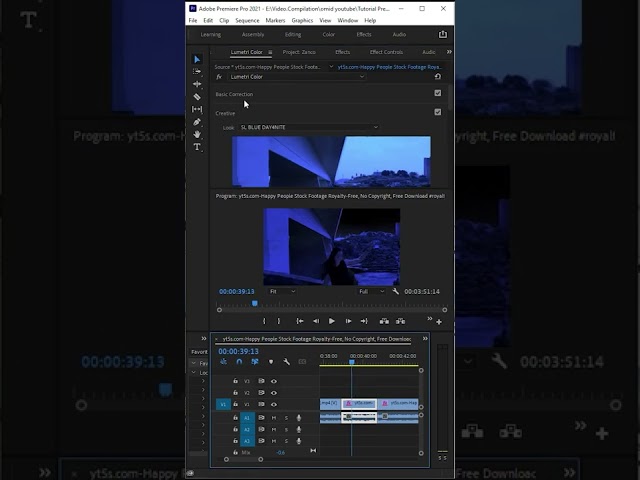
Task: Toggle Snap in Timeline
Action: (x=239, y=362)
